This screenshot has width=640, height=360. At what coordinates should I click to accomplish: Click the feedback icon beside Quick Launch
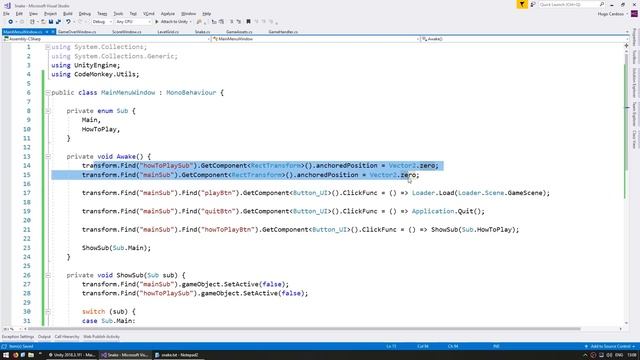pos(533,4)
